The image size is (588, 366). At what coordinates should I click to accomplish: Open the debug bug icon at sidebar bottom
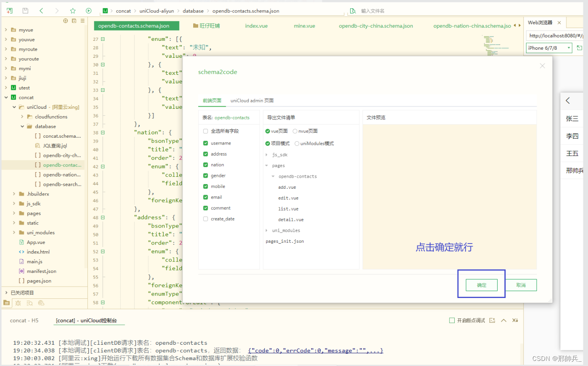[18, 303]
